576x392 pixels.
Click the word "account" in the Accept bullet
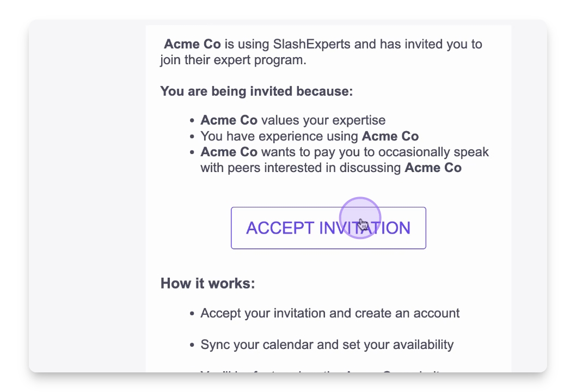tap(436, 314)
